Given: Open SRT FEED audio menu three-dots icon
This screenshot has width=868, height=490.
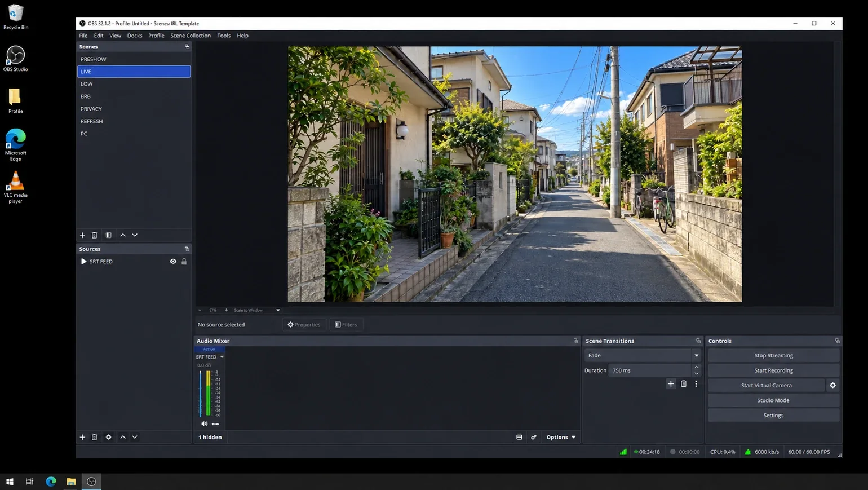Looking at the screenshot, I should [x=215, y=424].
